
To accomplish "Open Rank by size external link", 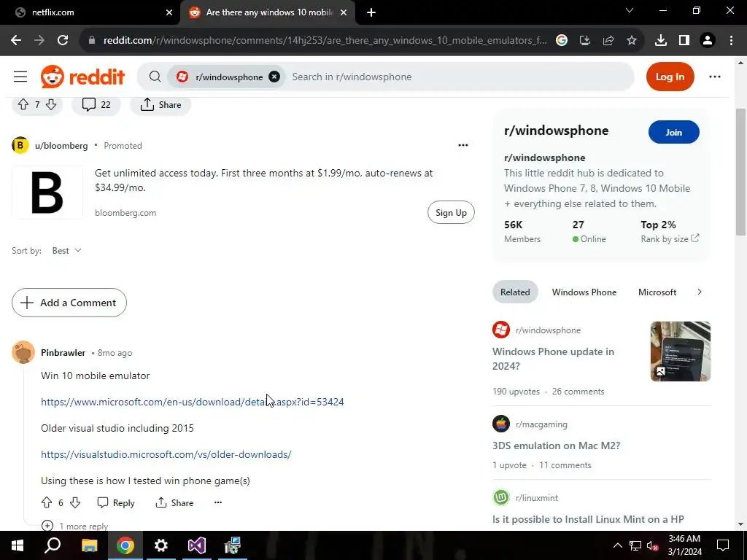I will [670, 238].
